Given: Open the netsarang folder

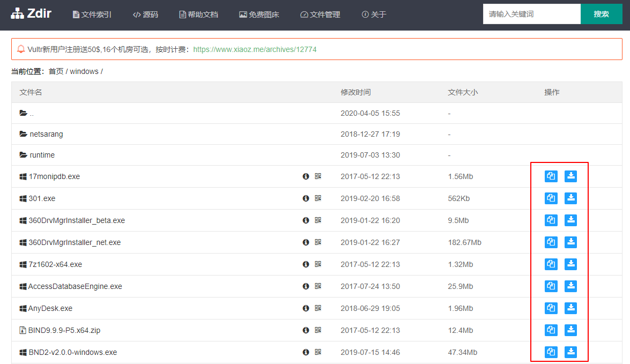Looking at the screenshot, I should point(46,134).
